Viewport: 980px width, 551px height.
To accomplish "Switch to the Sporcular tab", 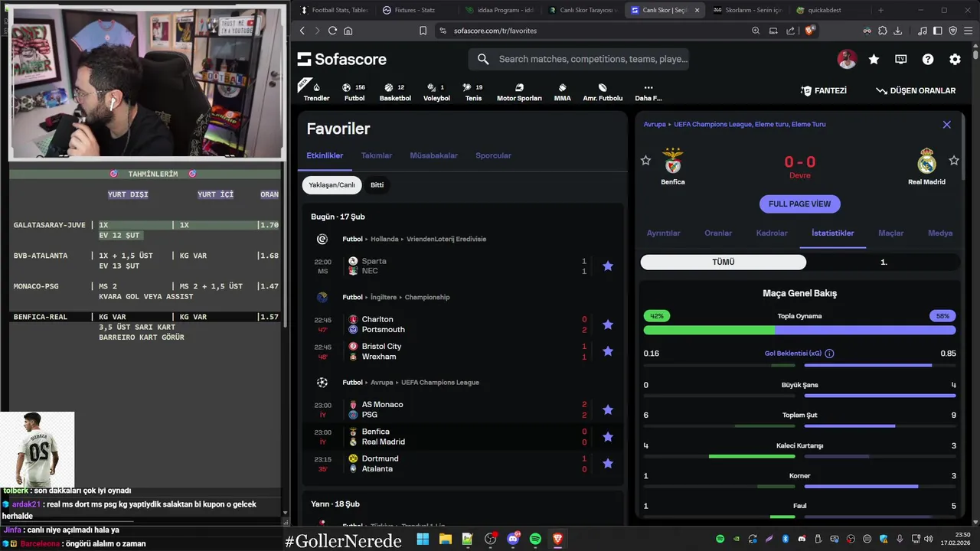I will (493, 155).
